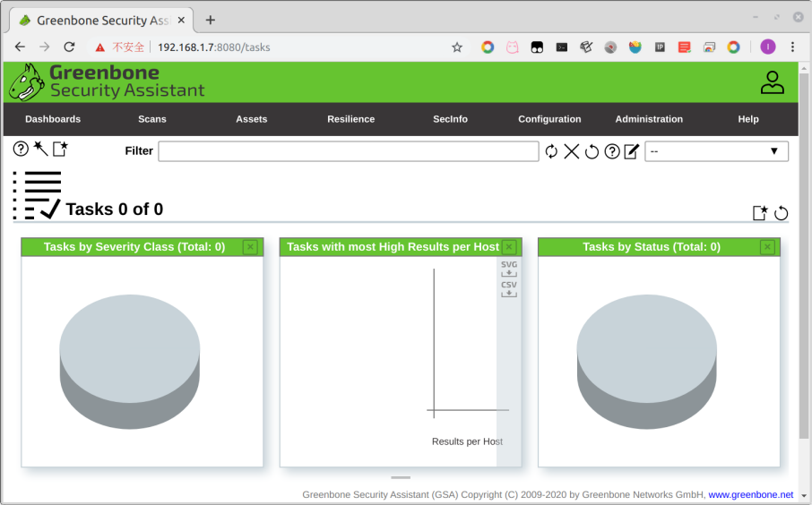Download the chart as SVG
Image resolution: width=812 pixels, height=505 pixels.
click(509, 269)
